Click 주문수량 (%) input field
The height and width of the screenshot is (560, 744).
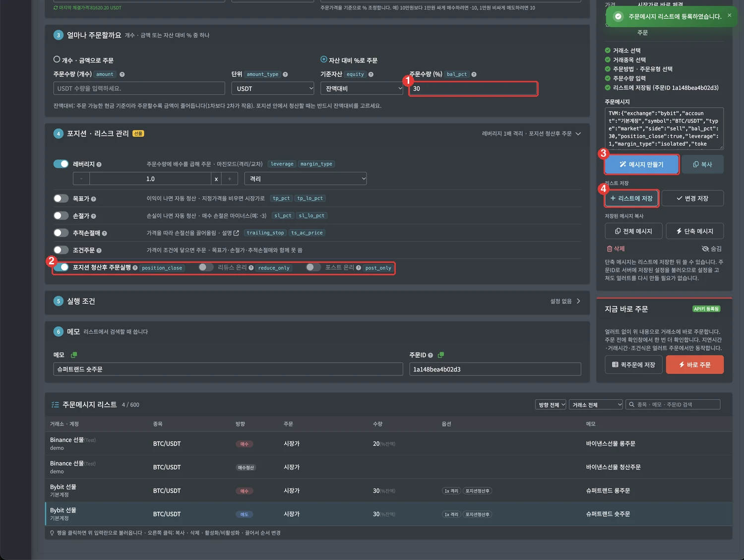point(473,88)
